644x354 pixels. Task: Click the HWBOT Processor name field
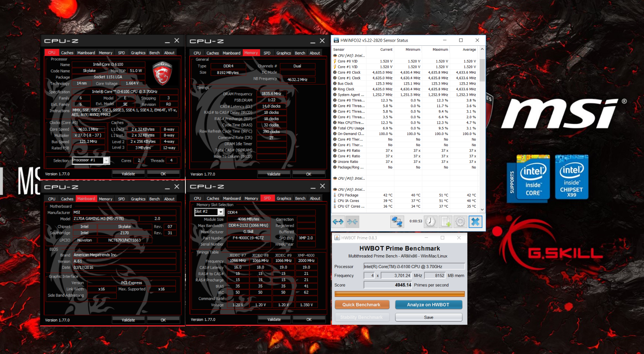[414, 266]
